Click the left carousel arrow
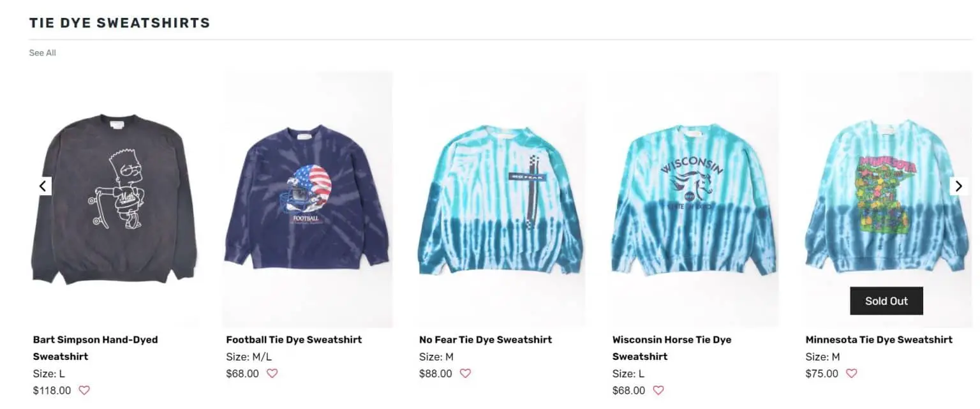 pyautogui.click(x=43, y=186)
